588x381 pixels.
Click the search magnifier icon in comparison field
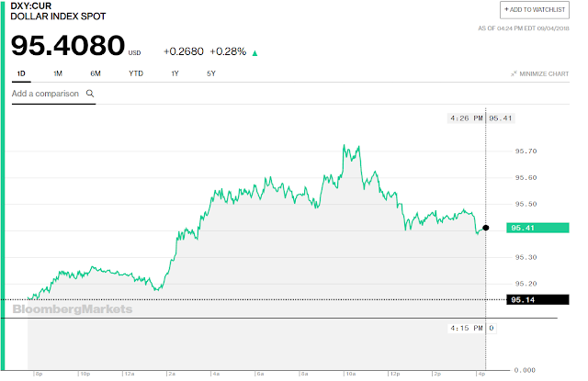coord(90,94)
